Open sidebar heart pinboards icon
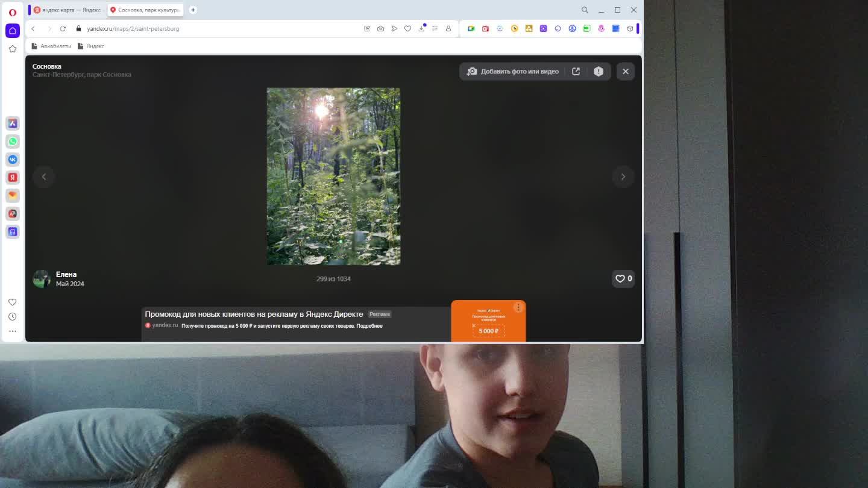 [x=13, y=302]
